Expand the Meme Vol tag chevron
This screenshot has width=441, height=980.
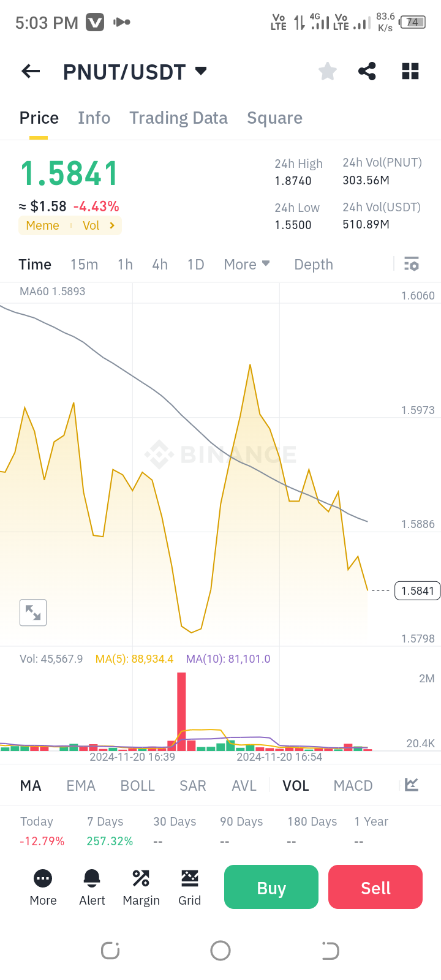click(x=112, y=225)
